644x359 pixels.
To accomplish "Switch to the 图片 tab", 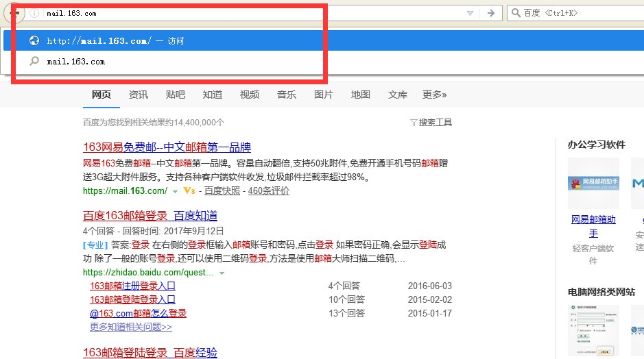I will (x=324, y=95).
